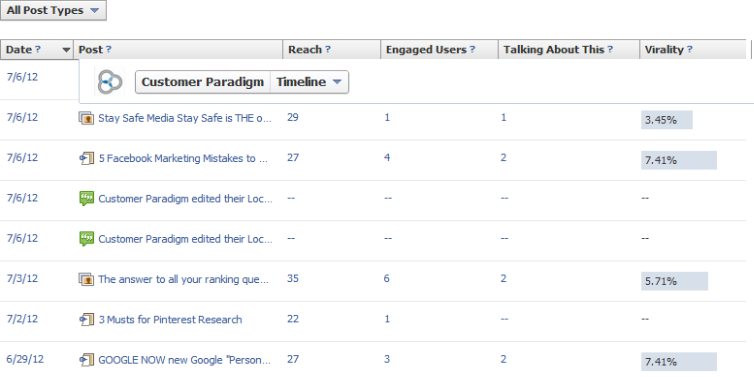Click the second green status quote icon
Image resolution: width=754 pixels, height=377 pixels.
point(86,239)
